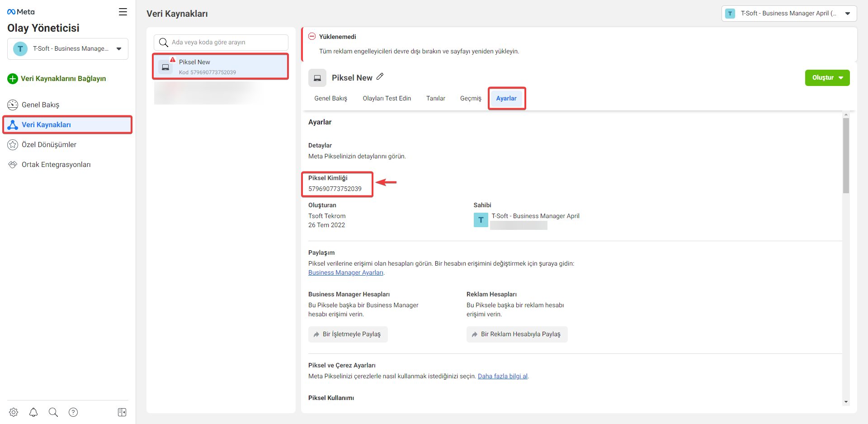Open the sidebar T-Soft Business Manager dropdown

coord(68,49)
